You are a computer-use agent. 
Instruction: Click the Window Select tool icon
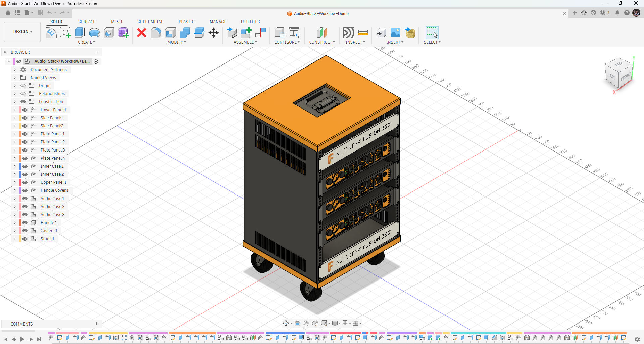pyautogui.click(x=432, y=33)
